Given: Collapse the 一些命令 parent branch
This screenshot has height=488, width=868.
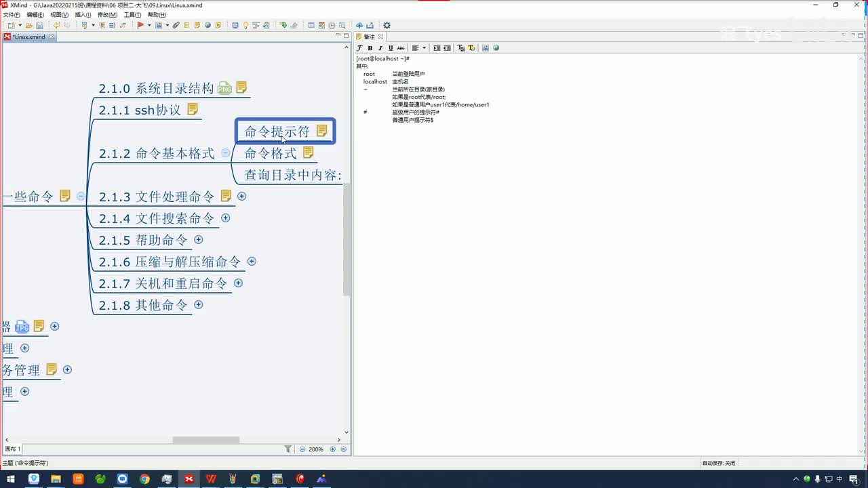Looking at the screenshot, I should tap(81, 197).
